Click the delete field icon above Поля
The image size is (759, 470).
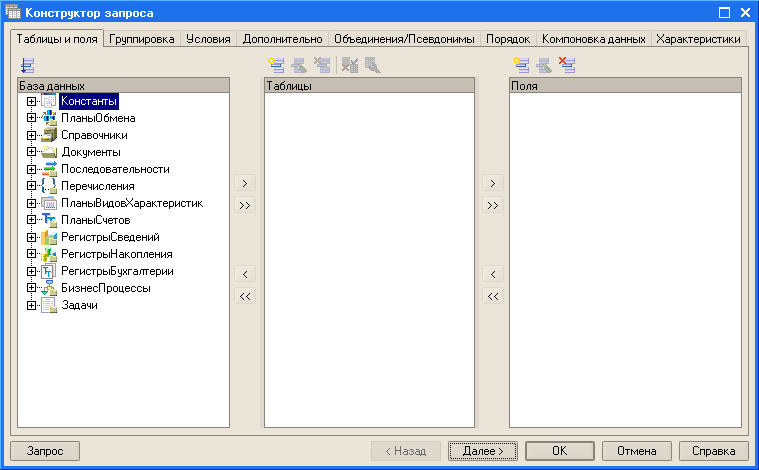pyautogui.click(x=567, y=66)
